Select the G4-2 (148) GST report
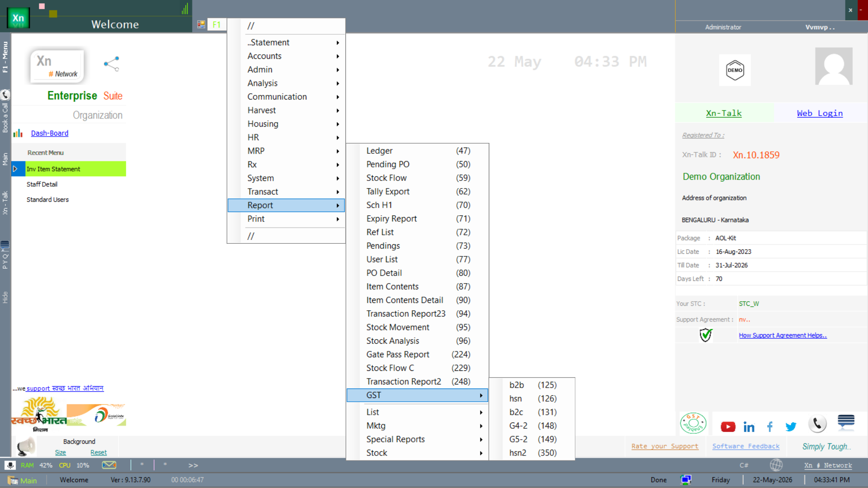 click(532, 426)
